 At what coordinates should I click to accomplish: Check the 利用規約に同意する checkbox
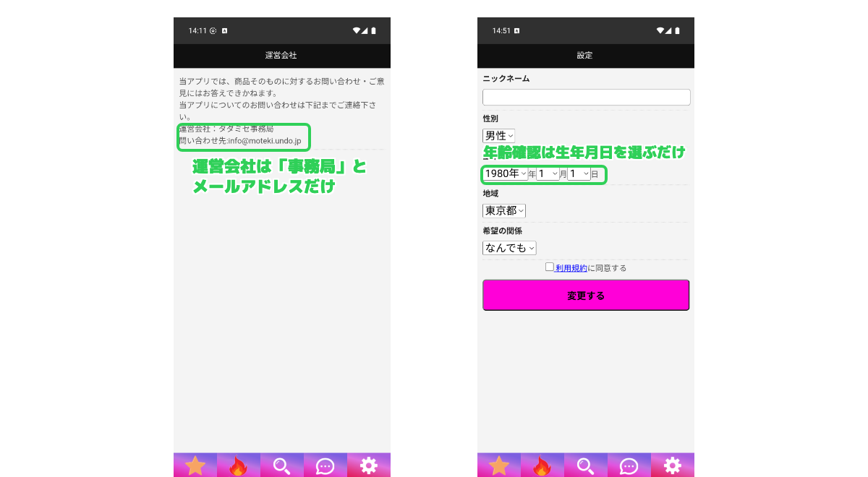coord(550,267)
